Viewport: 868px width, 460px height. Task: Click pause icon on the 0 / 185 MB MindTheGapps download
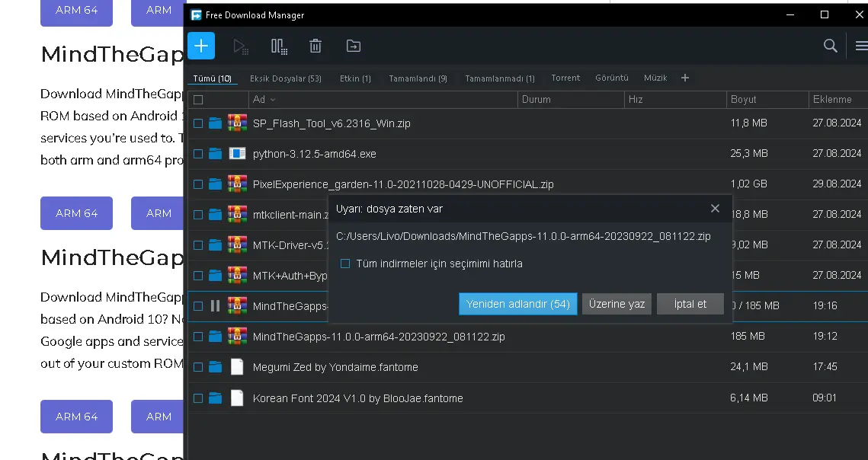coord(216,305)
